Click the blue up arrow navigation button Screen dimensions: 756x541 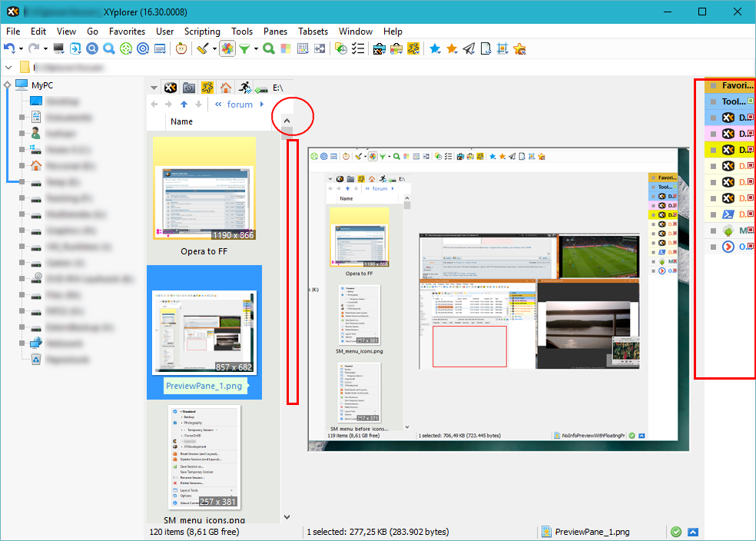[184, 105]
